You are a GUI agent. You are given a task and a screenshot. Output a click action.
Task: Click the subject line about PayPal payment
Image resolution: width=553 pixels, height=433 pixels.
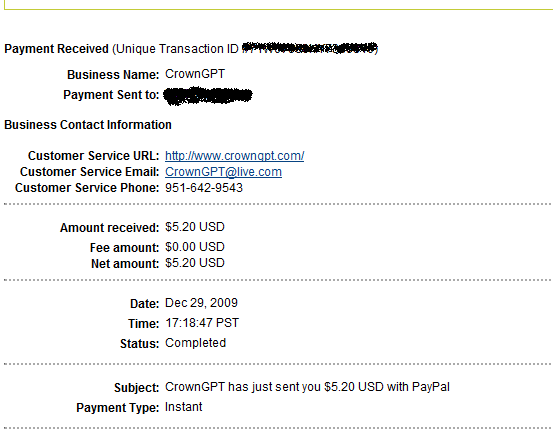tap(307, 387)
